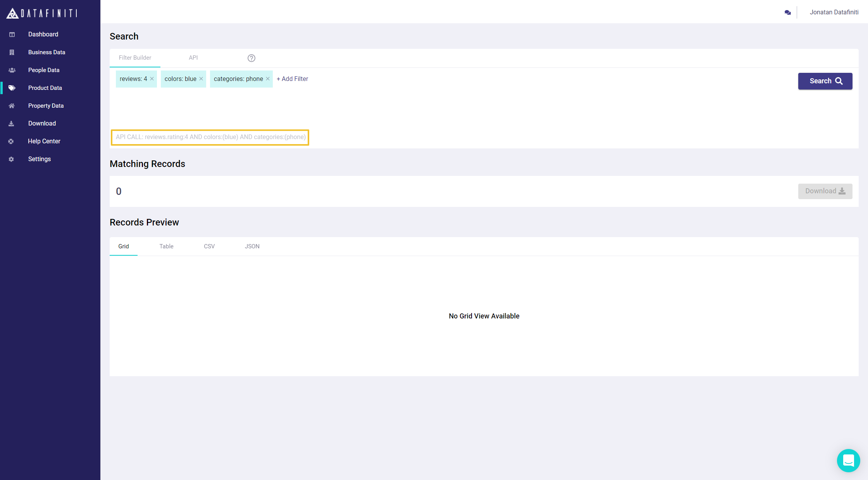The height and width of the screenshot is (480, 868).
Task: Click the Property Data house icon
Action: pos(12,106)
